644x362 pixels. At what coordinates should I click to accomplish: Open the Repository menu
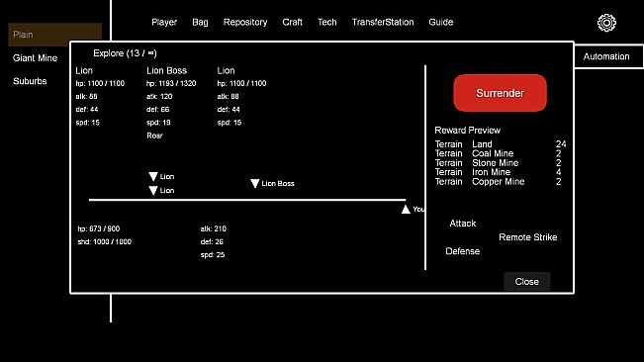(245, 22)
